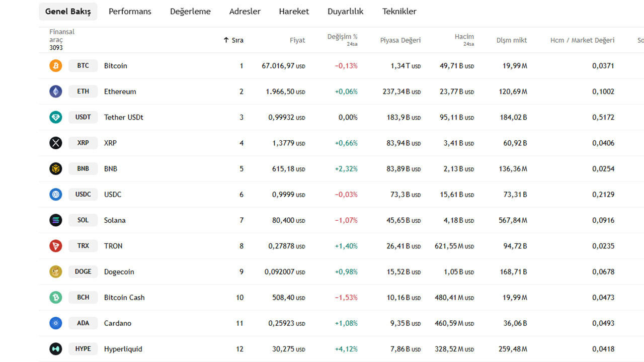This screenshot has width=644, height=362.
Task: Click the Tether USDt logo icon
Action: coord(56,117)
